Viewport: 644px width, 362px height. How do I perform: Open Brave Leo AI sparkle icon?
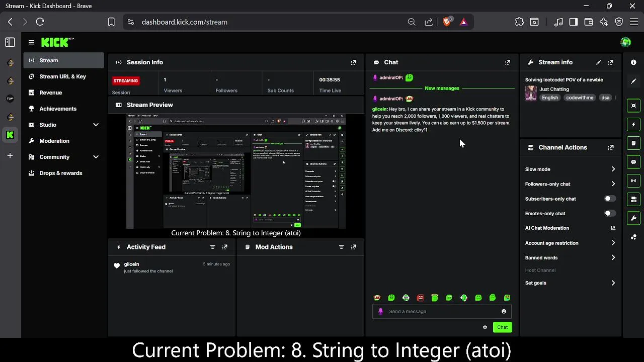604,22
